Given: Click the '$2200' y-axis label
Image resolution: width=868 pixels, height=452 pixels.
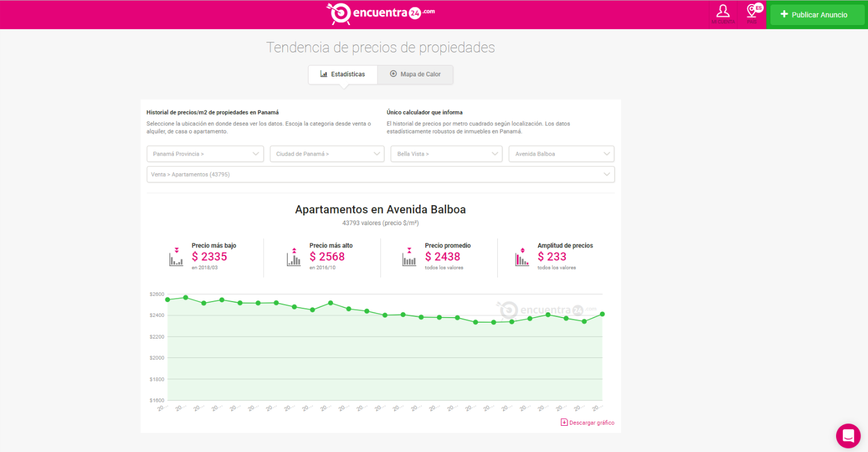Looking at the screenshot, I should tap(157, 337).
